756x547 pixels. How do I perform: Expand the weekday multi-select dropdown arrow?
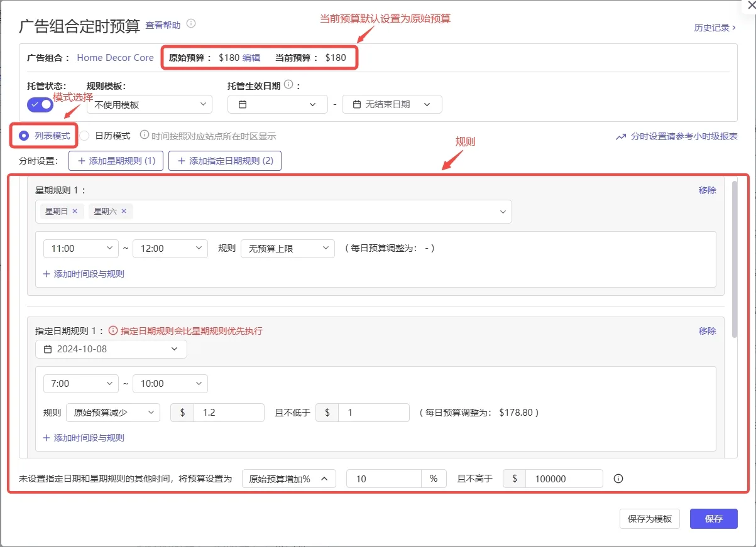[x=503, y=212]
